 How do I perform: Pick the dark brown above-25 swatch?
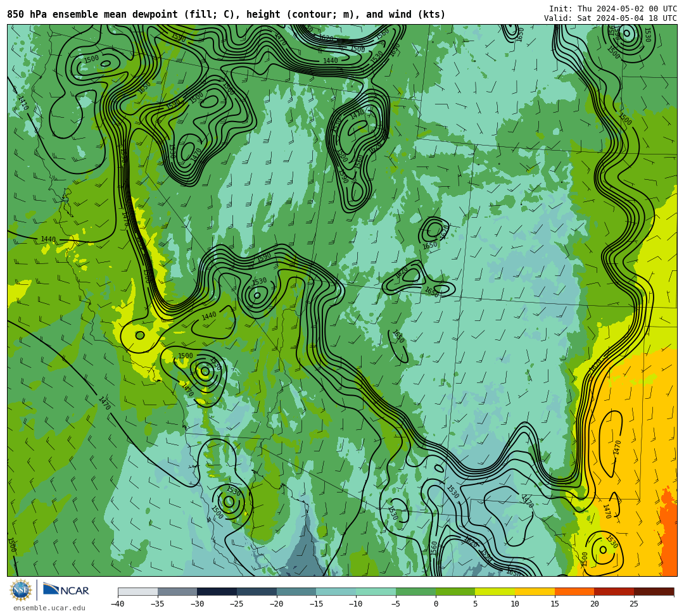point(654,591)
